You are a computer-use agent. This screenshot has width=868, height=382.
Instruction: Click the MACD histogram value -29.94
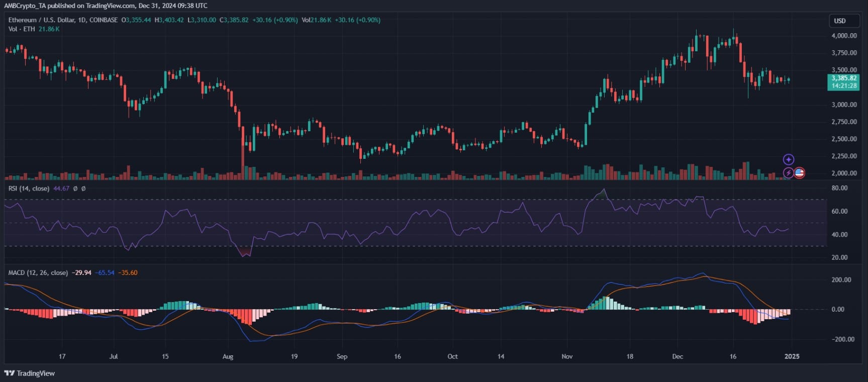click(x=81, y=272)
